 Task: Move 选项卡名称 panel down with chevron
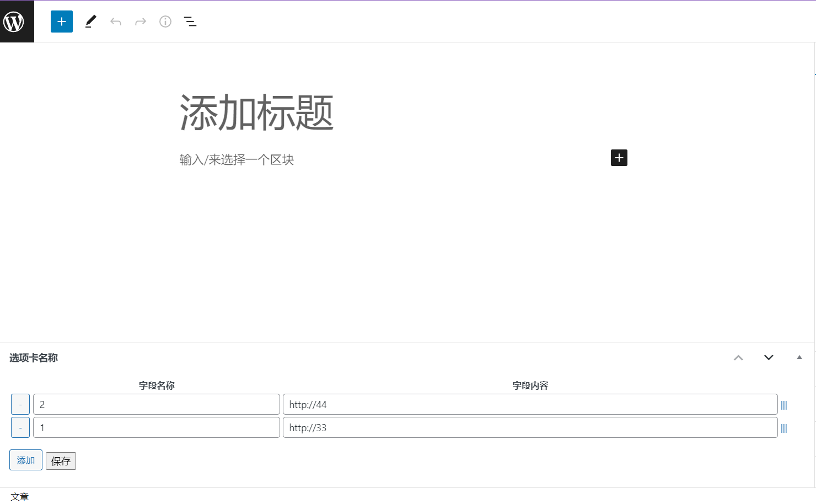(x=769, y=358)
